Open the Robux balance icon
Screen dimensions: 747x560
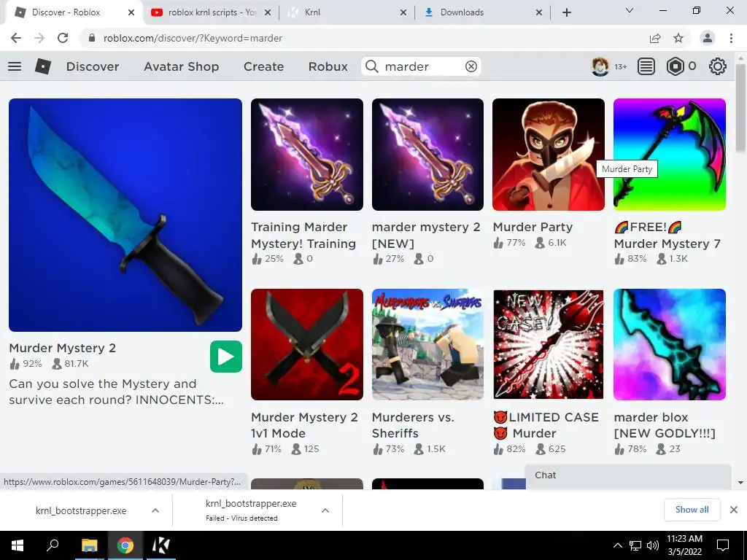675,66
